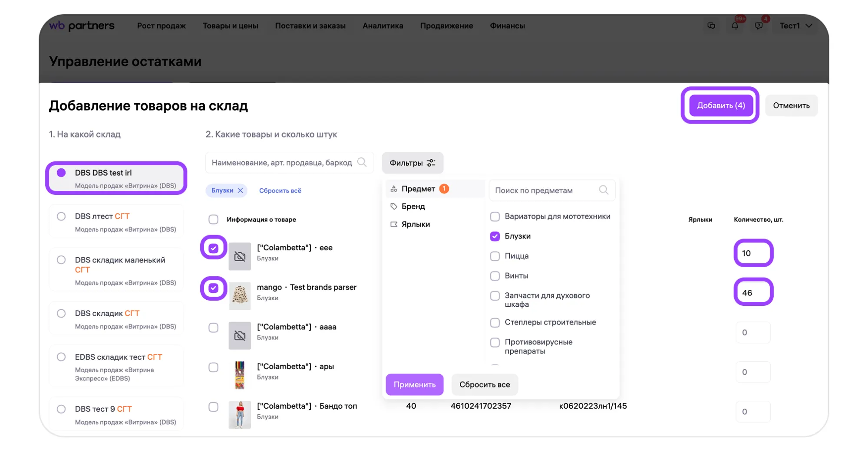Check the Пицца subject checkbox
This screenshot has height=452, width=868.
495,256
